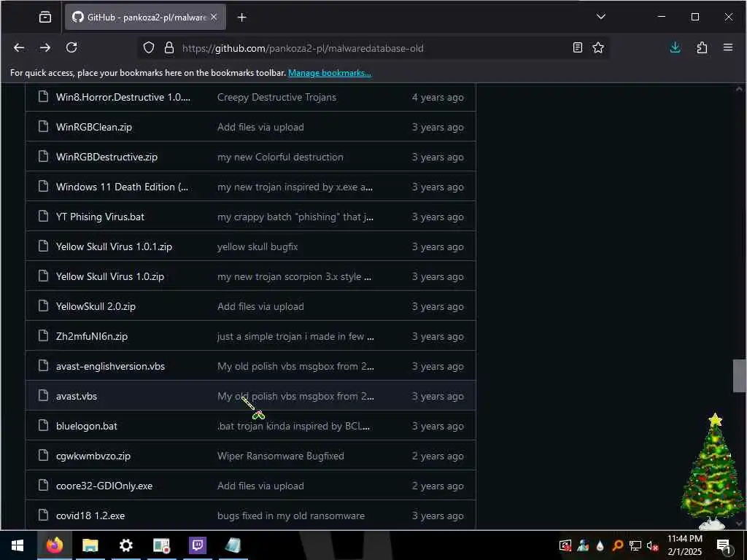Click file icon beside WinRGBClean.zip
Image resolution: width=747 pixels, height=560 pixels.
click(x=43, y=127)
